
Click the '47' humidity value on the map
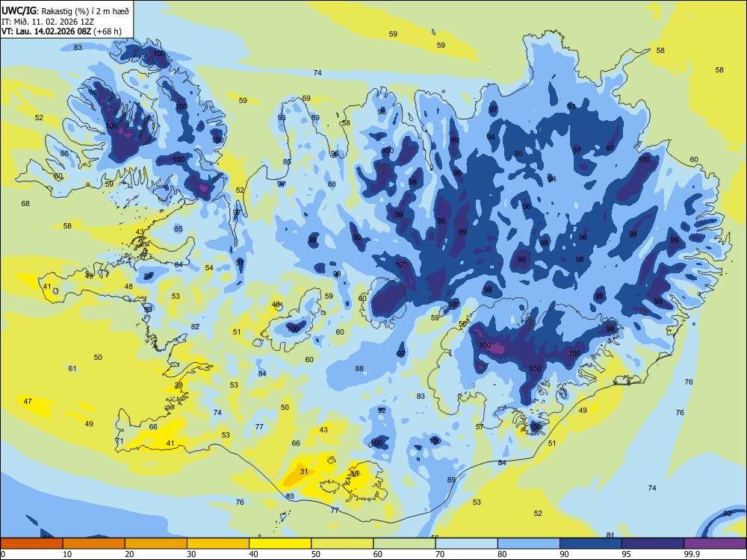pos(28,402)
